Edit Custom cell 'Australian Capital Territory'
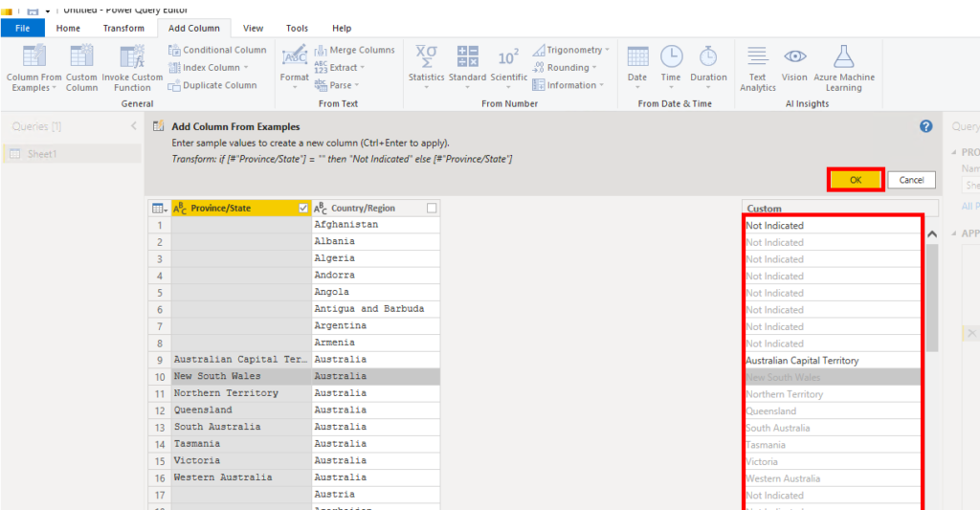The image size is (980, 510). click(x=833, y=361)
